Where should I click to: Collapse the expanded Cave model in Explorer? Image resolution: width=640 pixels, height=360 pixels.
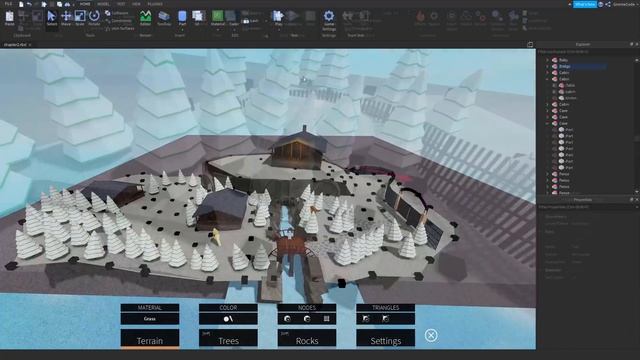(x=548, y=123)
